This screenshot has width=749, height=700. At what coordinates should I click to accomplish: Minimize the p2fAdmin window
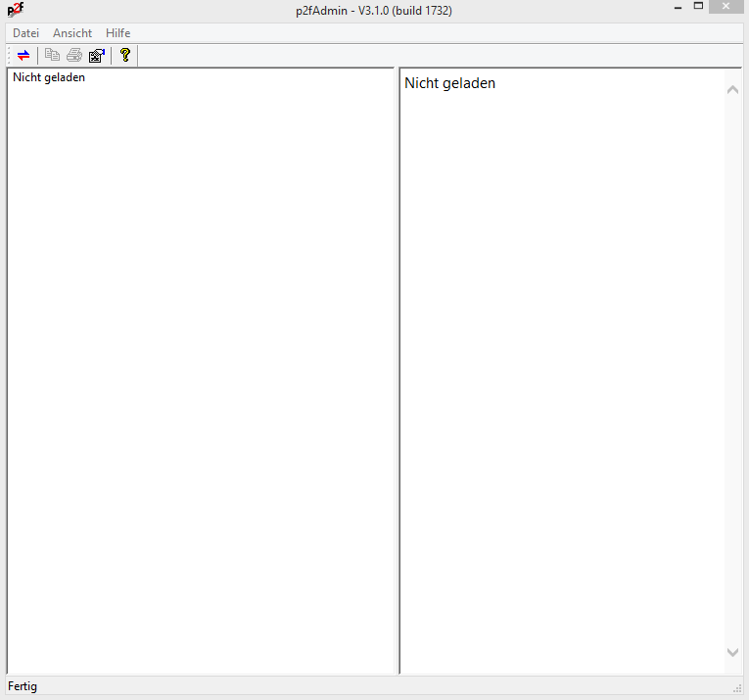[678, 8]
